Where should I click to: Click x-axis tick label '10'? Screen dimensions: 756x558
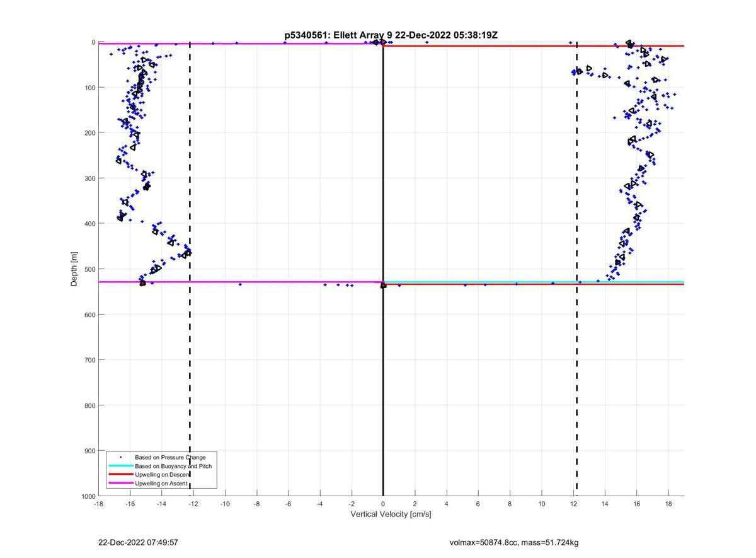pyautogui.click(x=542, y=504)
